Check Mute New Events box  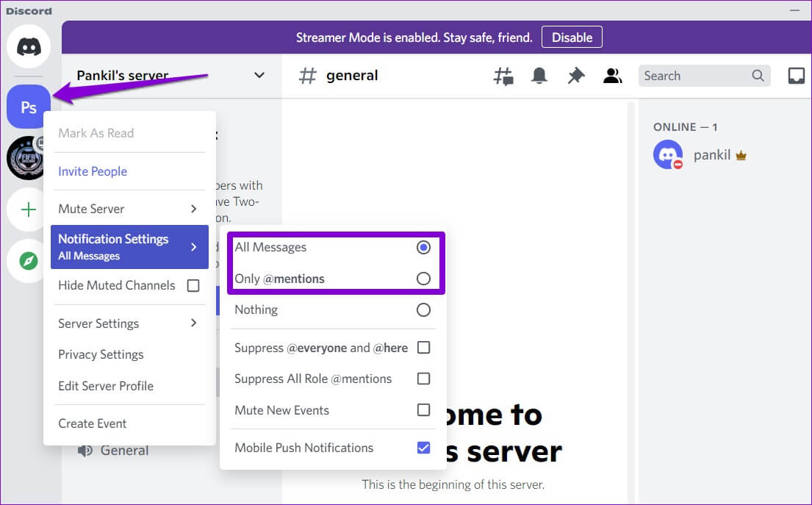tap(423, 410)
